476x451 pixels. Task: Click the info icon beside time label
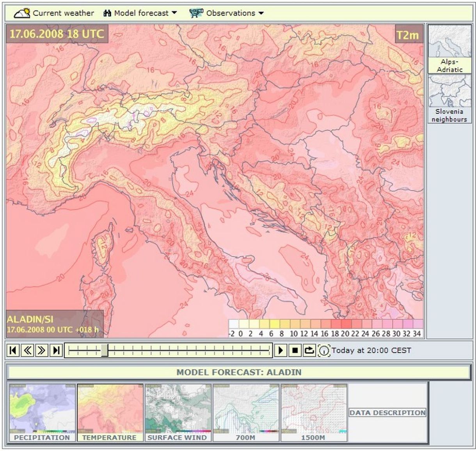[x=324, y=350]
